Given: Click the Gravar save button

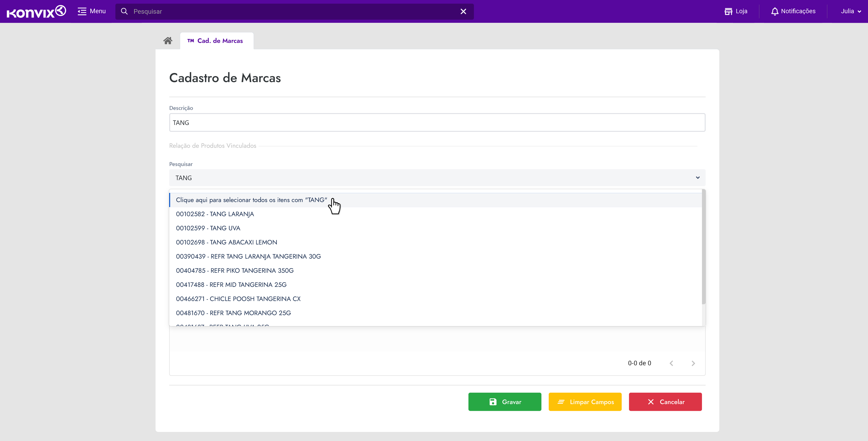Looking at the screenshot, I should pyautogui.click(x=504, y=402).
